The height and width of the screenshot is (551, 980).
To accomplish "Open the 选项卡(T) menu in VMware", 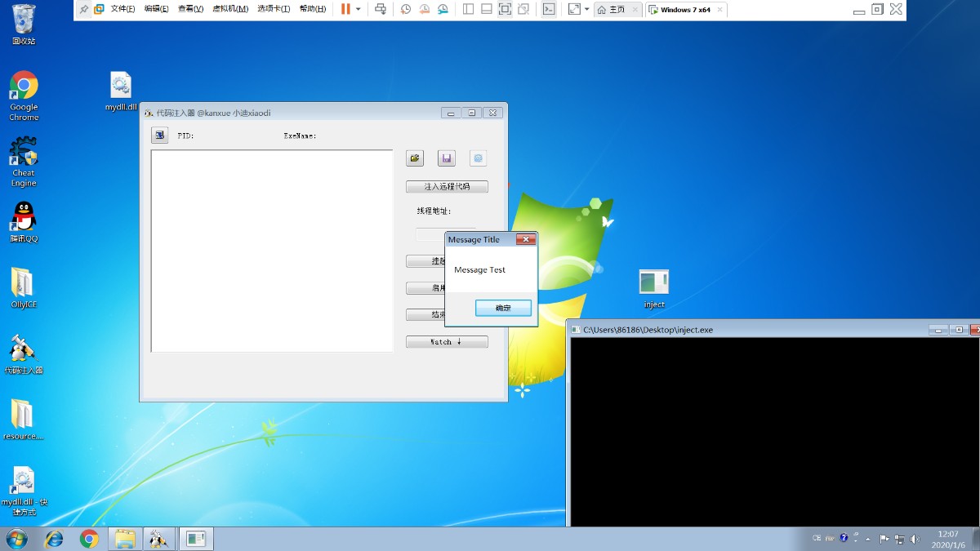I will [x=274, y=9].
